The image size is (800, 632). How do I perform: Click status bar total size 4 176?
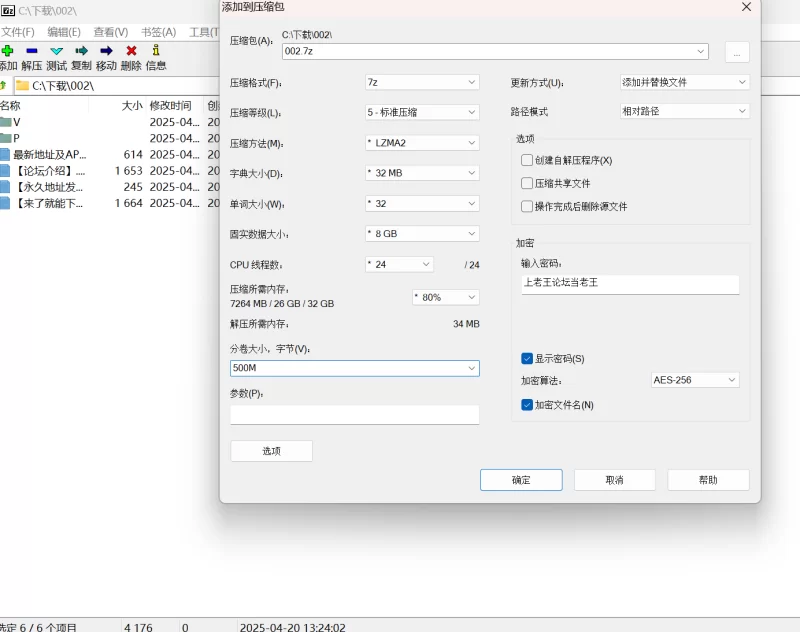point(138,627)
